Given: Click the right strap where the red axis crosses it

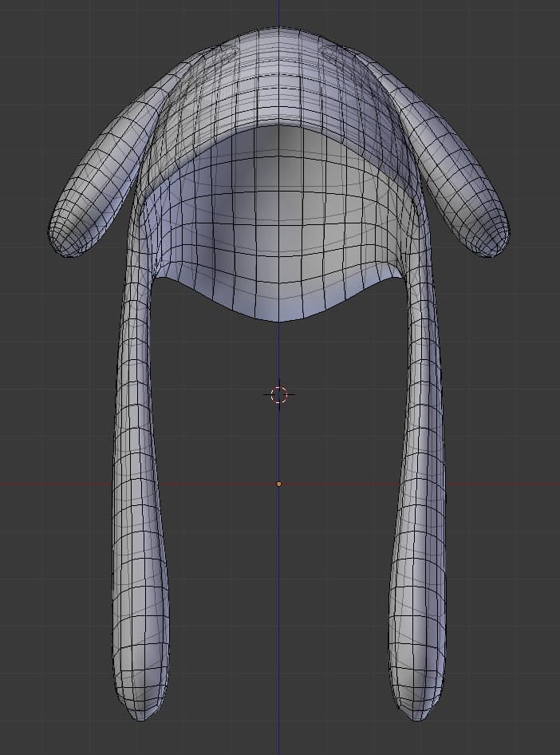Looking at the screenshot, I should 420,484.
